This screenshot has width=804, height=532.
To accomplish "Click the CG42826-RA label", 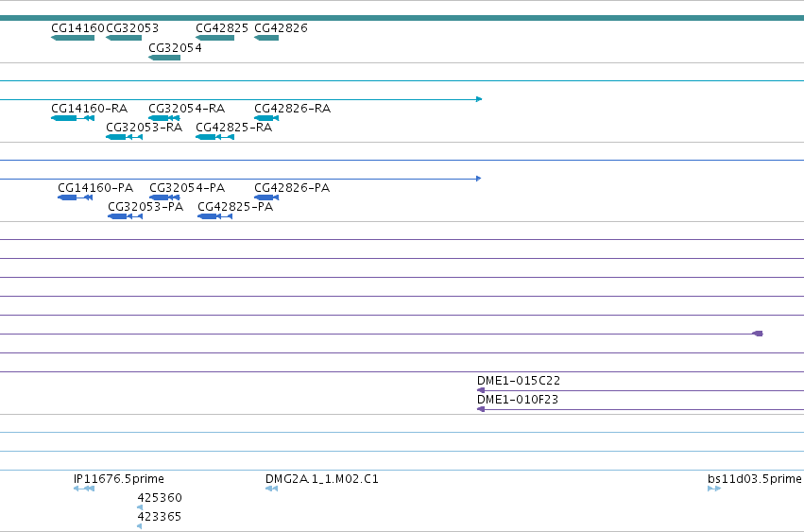I will click(292, 109).
